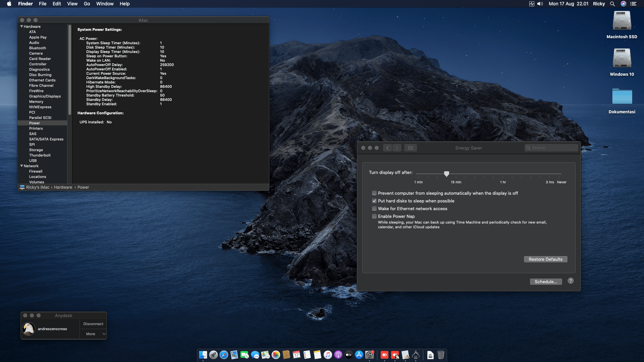The width and height of the screenshot is (644, 362).
Task: Open Music from the Dock
Action: point(328,355)
